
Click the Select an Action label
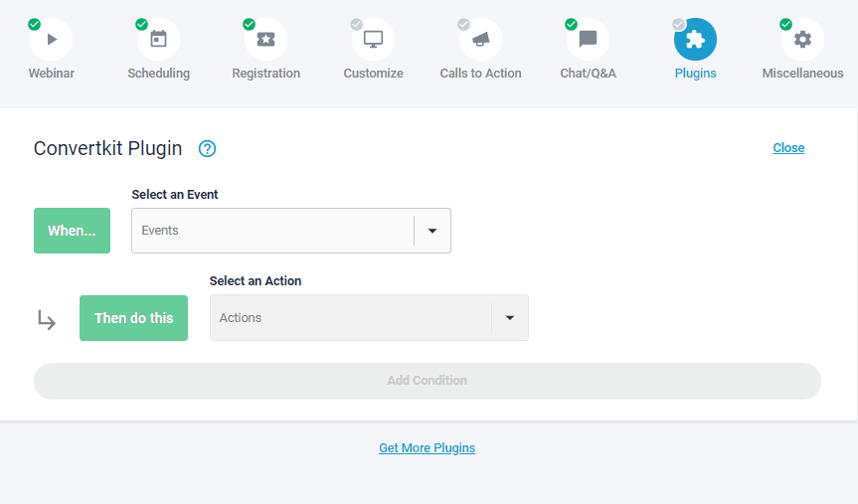coord(255,280)
